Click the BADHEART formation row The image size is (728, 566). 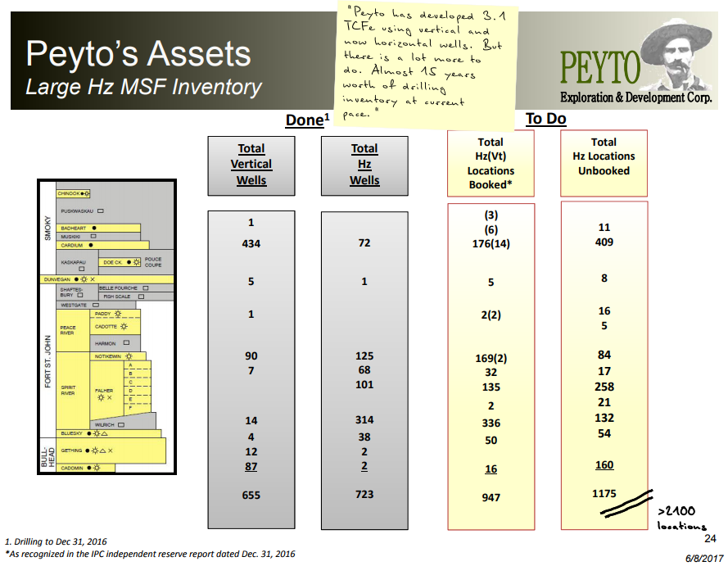tap(98, 228)
